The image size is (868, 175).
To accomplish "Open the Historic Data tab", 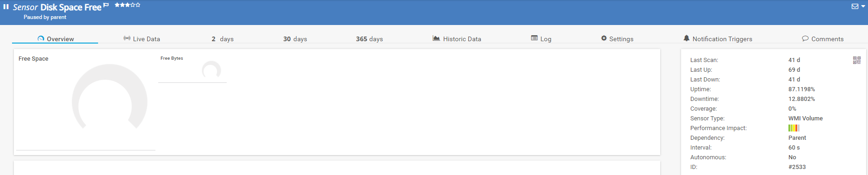I will click(x=457, y=39).
